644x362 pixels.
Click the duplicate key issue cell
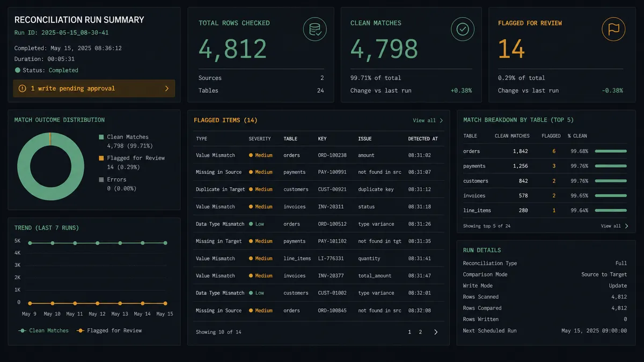pos(376,189)
